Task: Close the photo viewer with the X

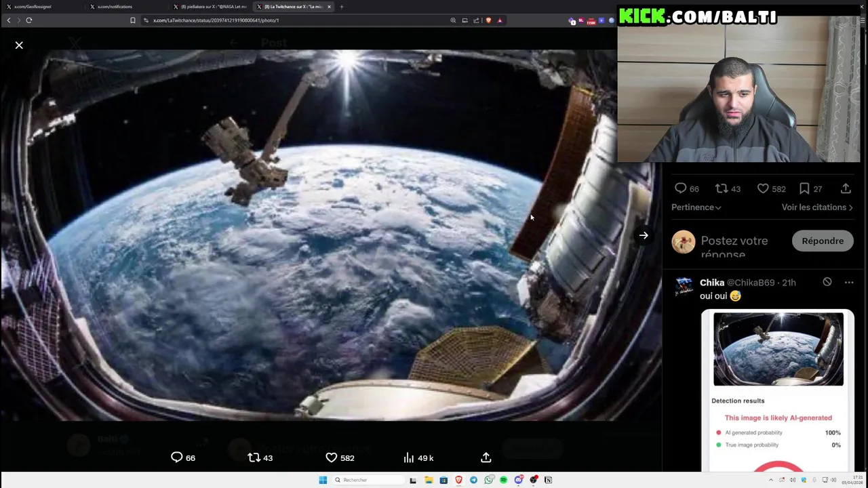Action: tap(19, 45)
